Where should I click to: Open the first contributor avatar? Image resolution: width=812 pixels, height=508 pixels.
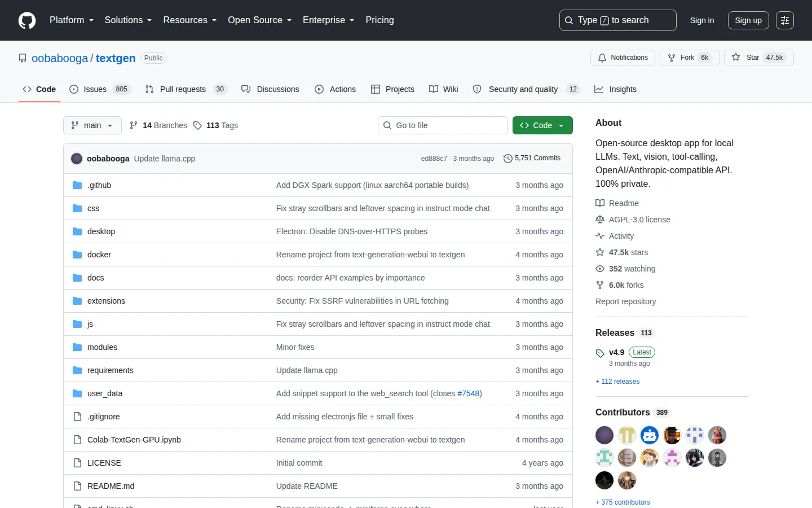pos(604,435)
